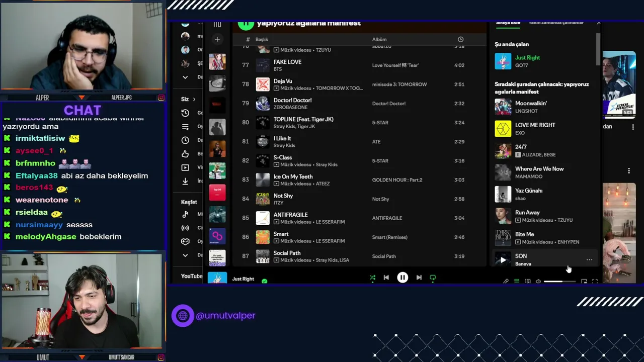Open YouTube Music note icon under Keşfet
Screen dimensions: 644x362
(185, 214)
